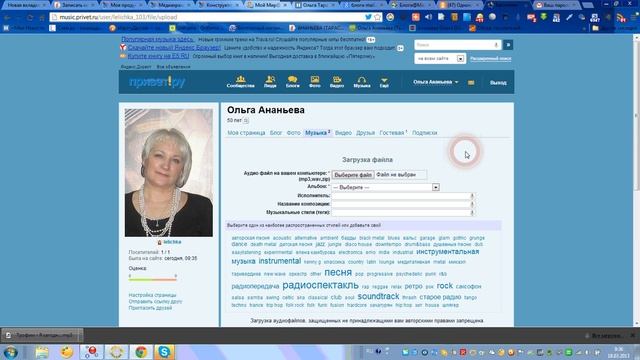Switch to the 'Мой Мир' browser tab
Viewport: 640px width, 360px height.
(x=267, y=5)
